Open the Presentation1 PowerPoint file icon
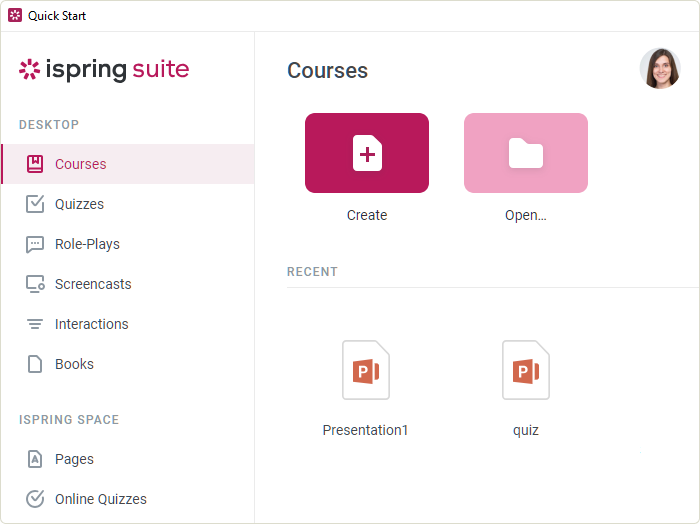The image size is (700, 524). pos(366,370)
